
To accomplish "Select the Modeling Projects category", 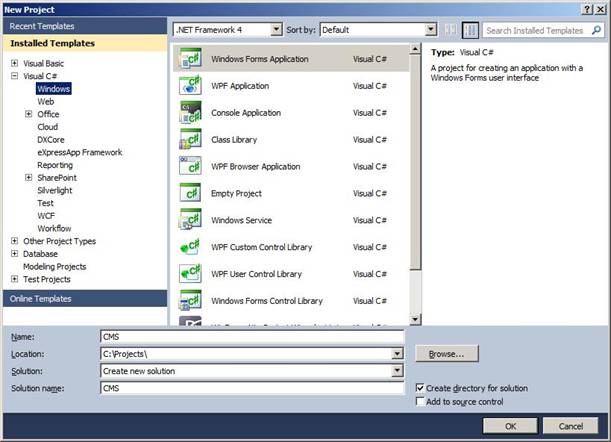I will point(55,267).
